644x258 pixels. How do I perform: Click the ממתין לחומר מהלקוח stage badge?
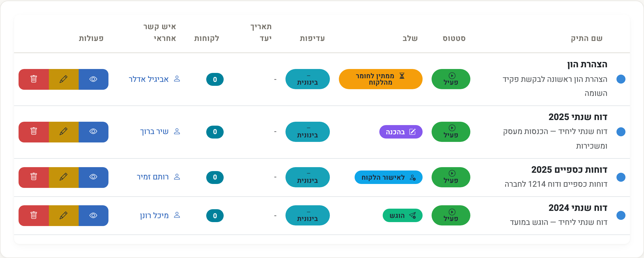pyautogui.click(x=381, y=79)
